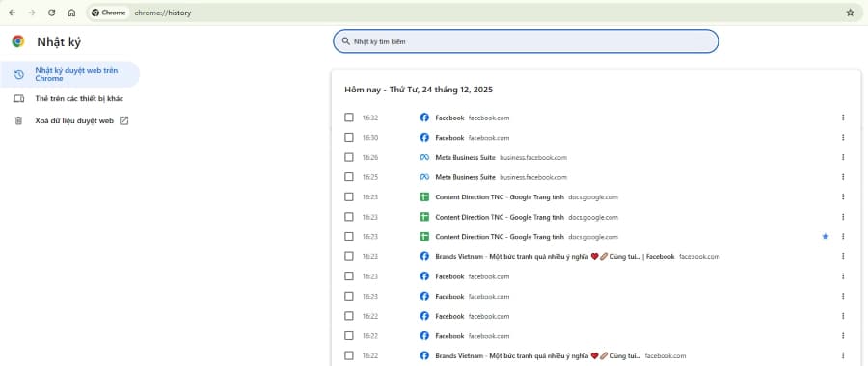This screenshot has height=366, width=868.
Task: Click the 16:25 timestamp text
Action: point(370,177)
